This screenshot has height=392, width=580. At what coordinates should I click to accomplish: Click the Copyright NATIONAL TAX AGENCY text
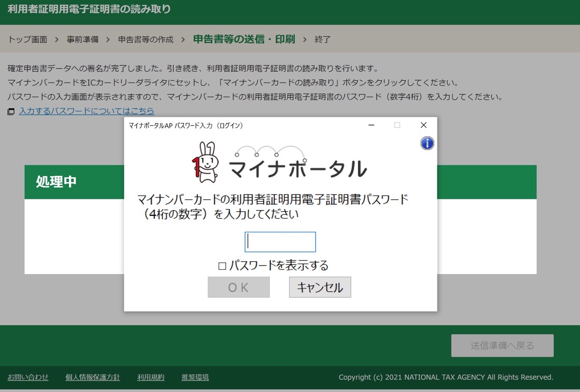[x=446, y=377]
